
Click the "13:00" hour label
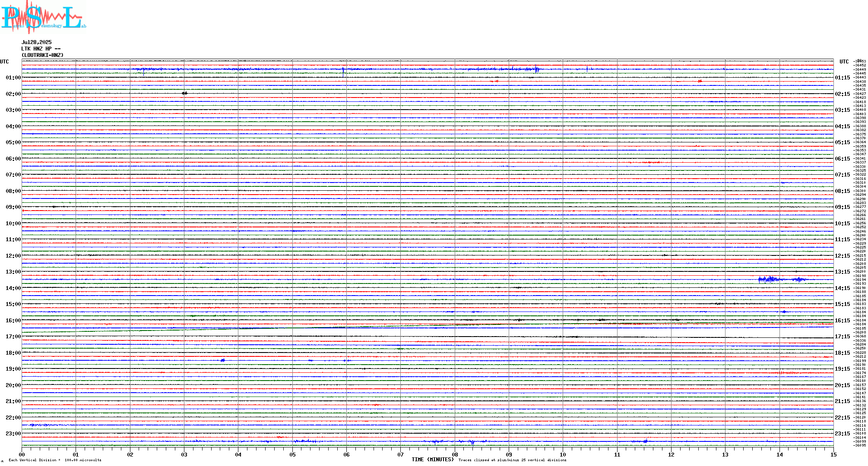point(13,272)
